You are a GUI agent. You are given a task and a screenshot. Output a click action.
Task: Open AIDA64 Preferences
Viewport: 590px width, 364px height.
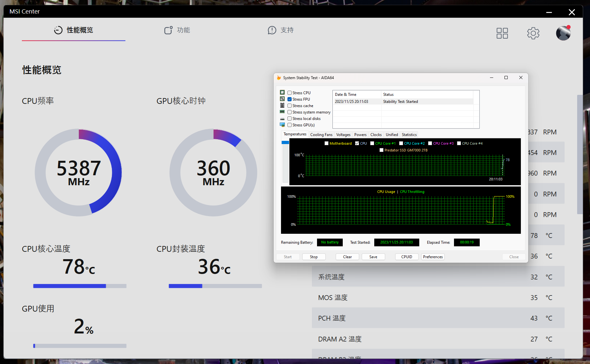(x=433, y=257)
